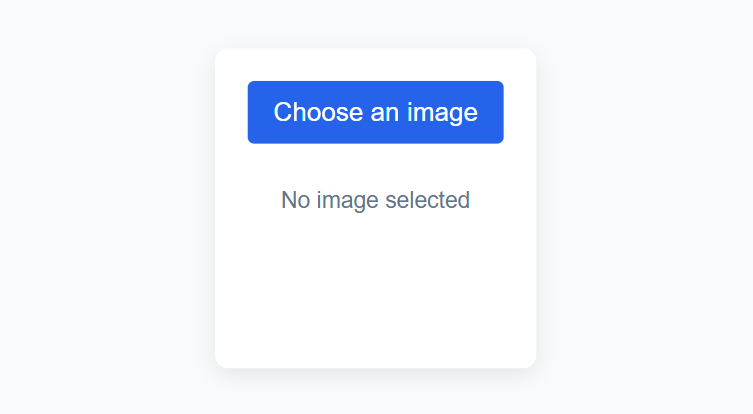Open the image file picker
753x414 pixels.
tap(375, 112)
